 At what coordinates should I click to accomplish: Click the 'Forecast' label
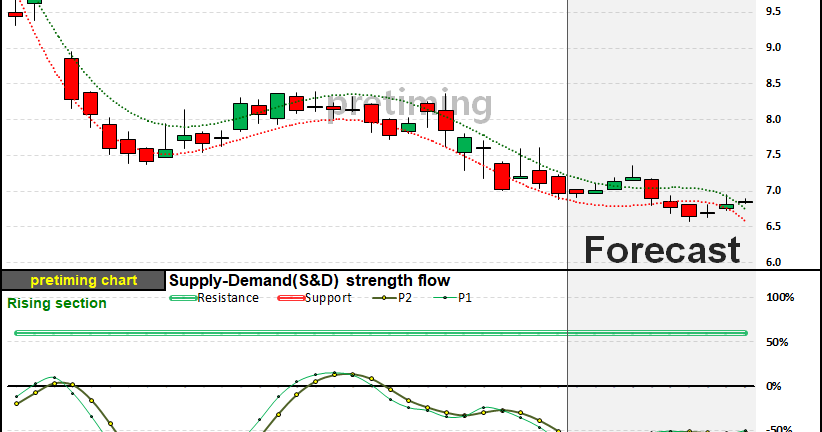pyautogui.click(x=662, y=250)
